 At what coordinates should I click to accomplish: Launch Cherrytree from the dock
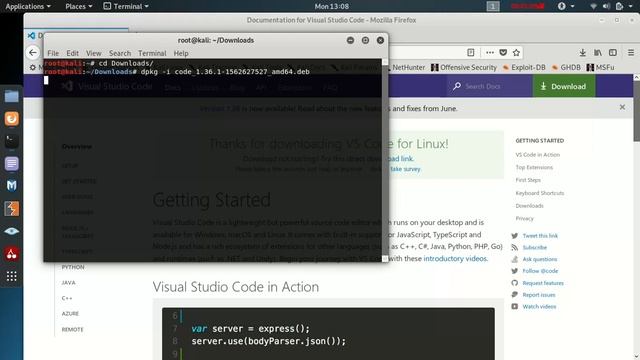11,254
